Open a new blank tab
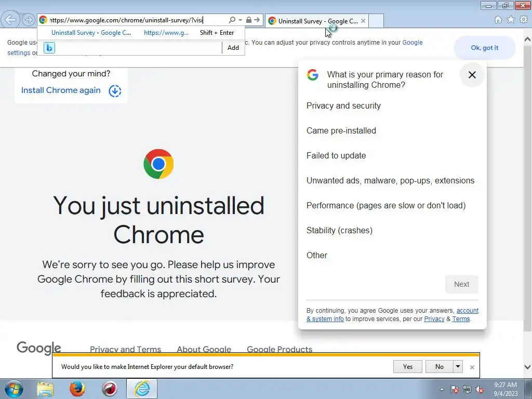532x399 pixels. [x=376, y=21]
